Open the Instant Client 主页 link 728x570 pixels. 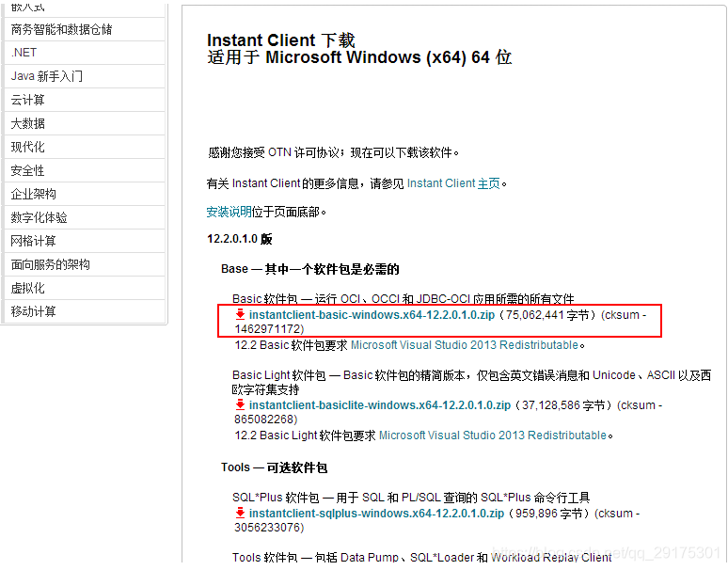(x=453, y=183)
